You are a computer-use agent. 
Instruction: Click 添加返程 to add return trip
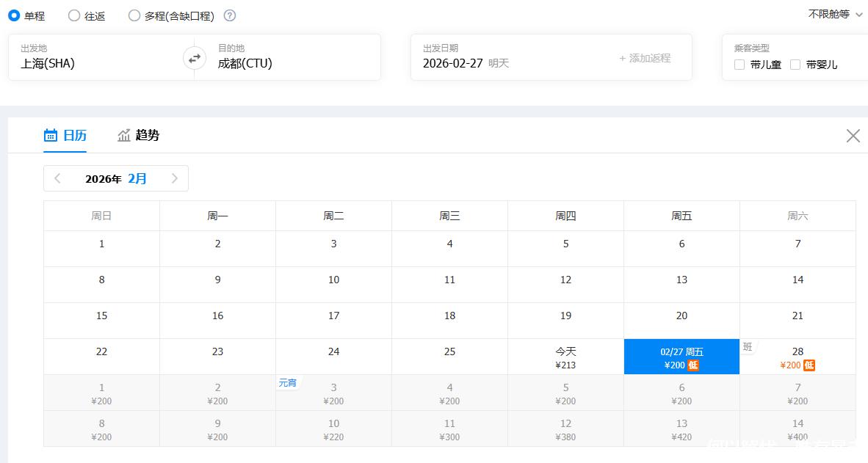645,58
